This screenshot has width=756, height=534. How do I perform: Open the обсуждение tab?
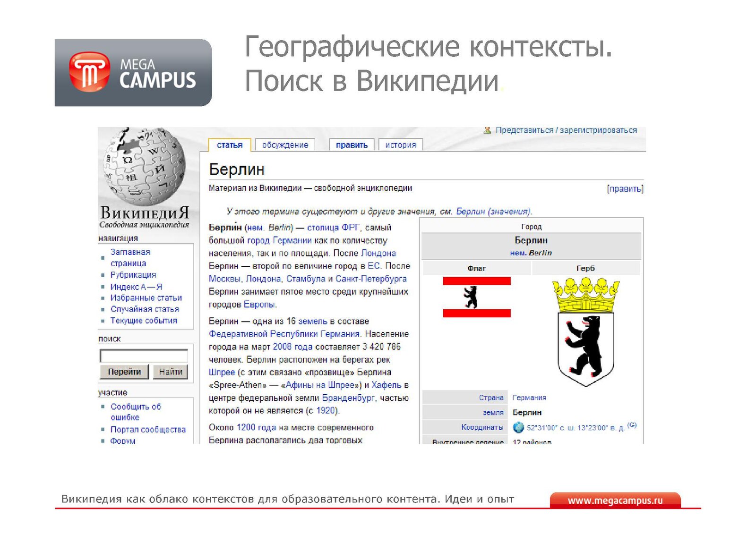coord(285,145)
